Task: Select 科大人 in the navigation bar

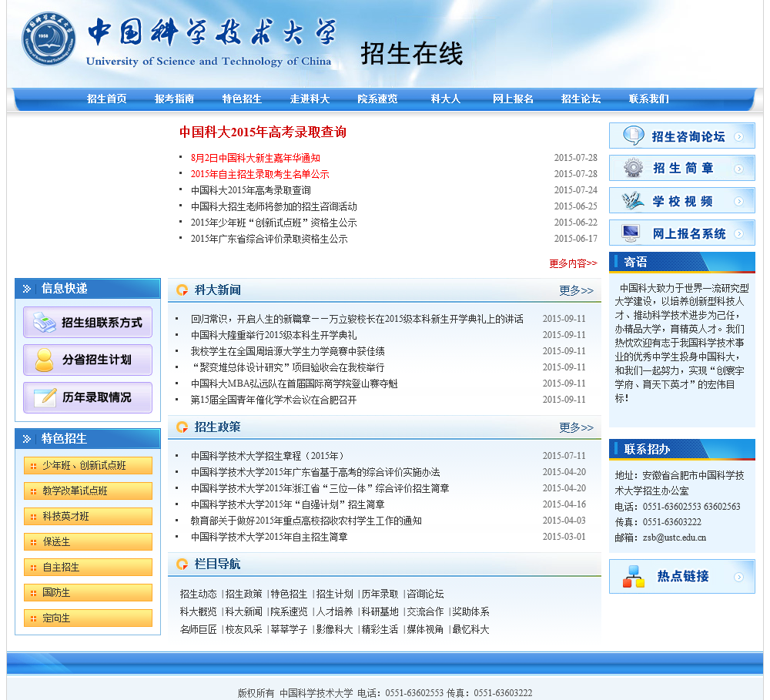Action: tap(445, 99)
